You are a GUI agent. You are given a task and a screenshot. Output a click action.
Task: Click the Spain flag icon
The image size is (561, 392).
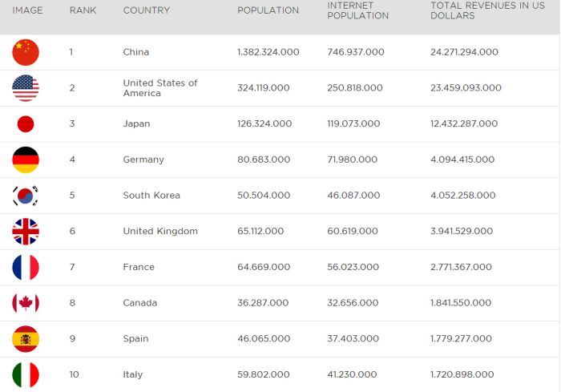coord(26,338)
